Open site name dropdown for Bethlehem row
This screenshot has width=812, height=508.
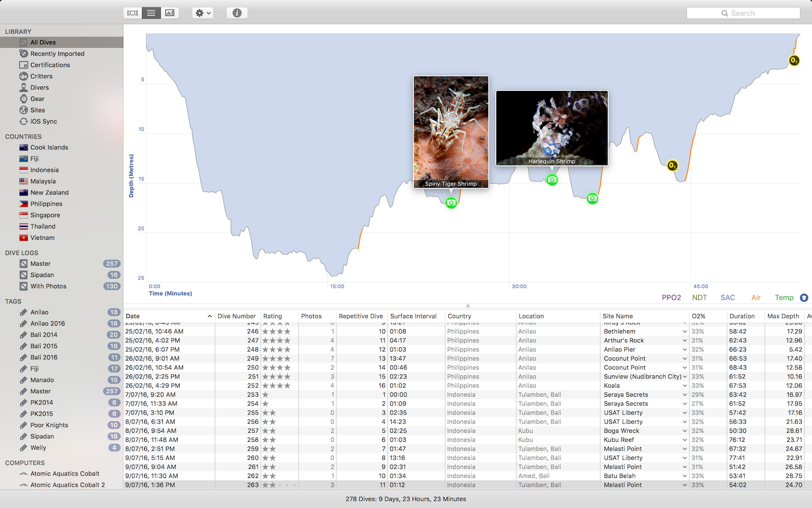685,332
